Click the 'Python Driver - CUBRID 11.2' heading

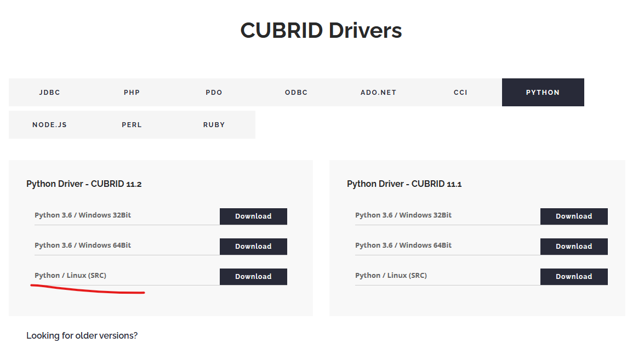[84, 184]
